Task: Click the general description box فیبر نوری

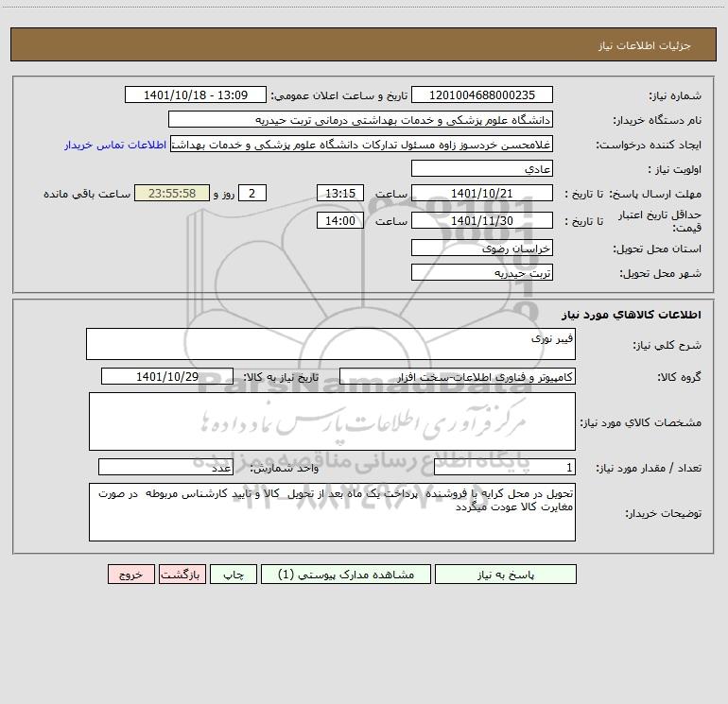Action: click(331, 344)
